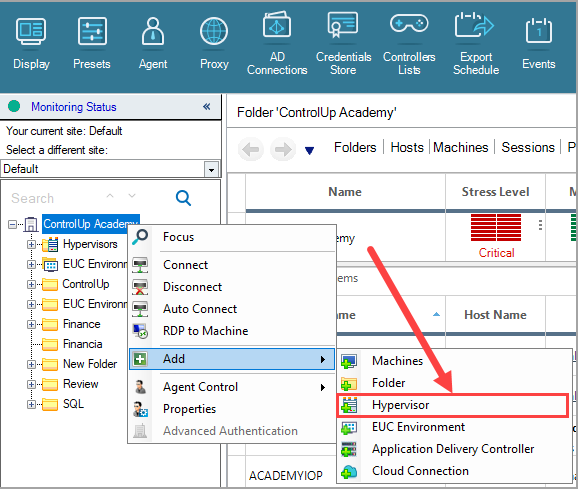Expand the ControlUp folder node

click(31, 284)
